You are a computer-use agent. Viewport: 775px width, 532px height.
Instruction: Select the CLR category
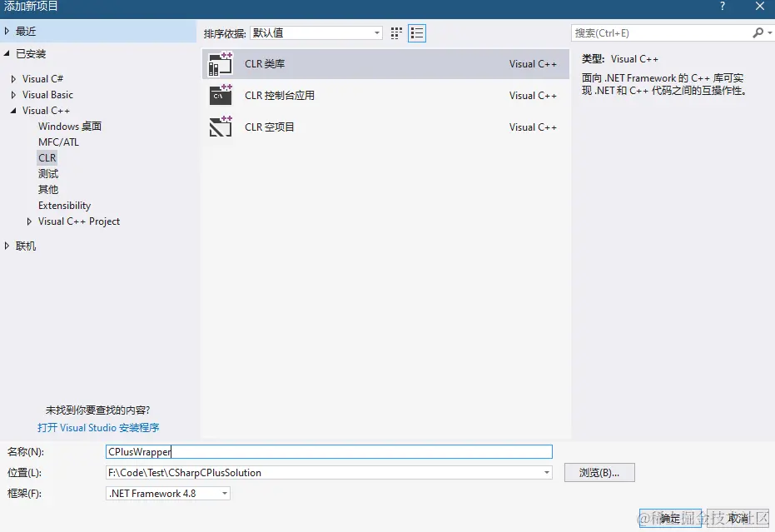(x=47, y=157)
